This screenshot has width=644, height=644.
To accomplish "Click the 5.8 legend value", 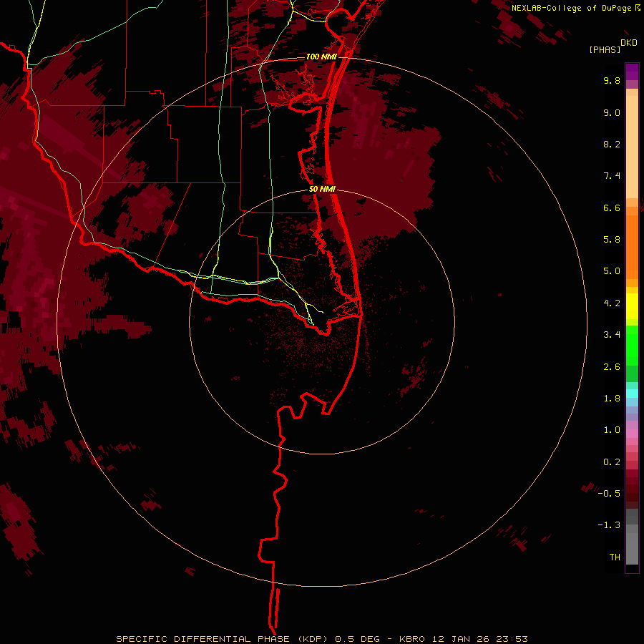I will pos(612,240).
